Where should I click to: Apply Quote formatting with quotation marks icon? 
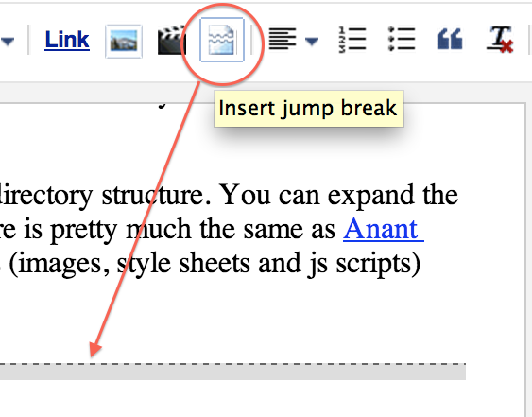pos(450,40)
